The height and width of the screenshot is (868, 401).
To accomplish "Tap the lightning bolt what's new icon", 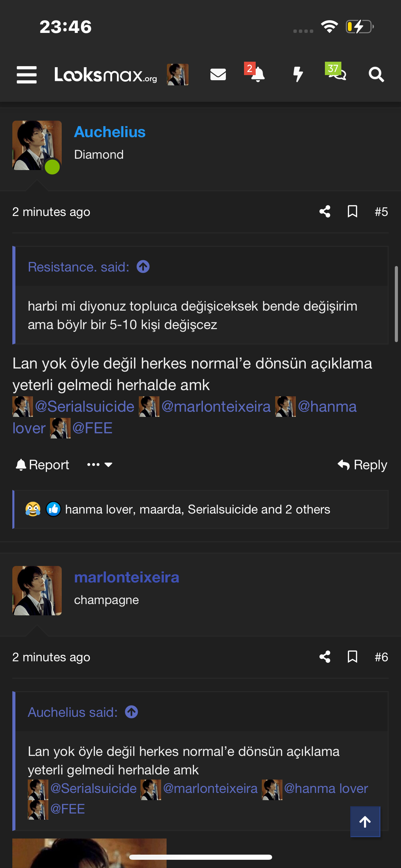I will click(x=298, y=74).
